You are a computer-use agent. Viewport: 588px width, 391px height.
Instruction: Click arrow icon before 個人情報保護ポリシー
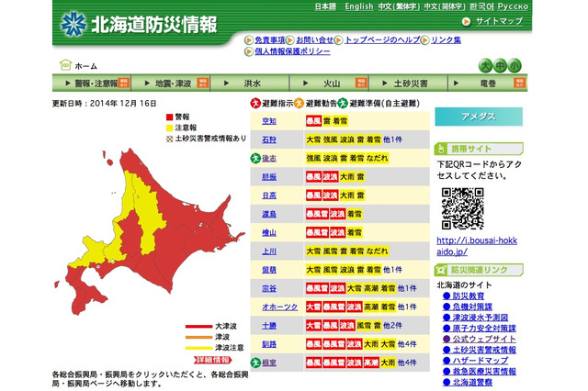tap(249, 51)
